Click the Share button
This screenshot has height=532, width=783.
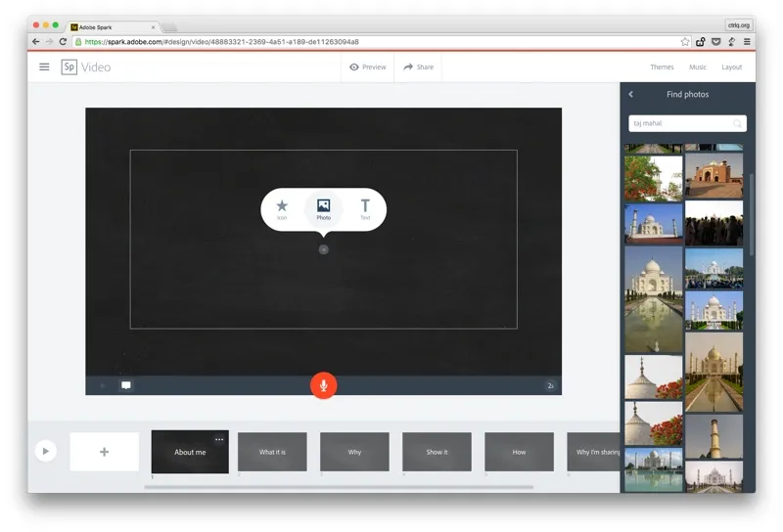point(418,67)
